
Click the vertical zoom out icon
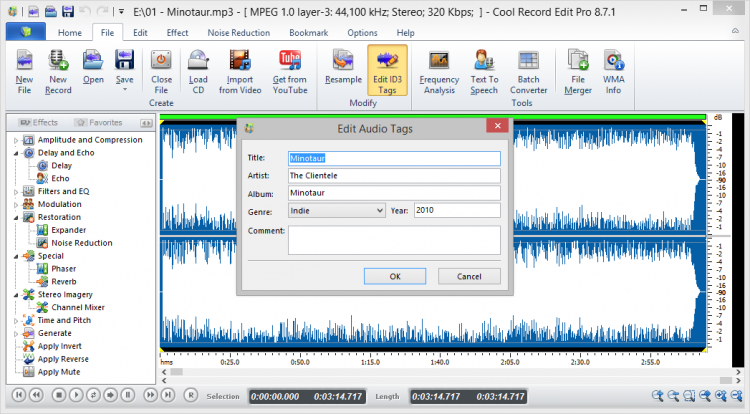coord(737,396)
